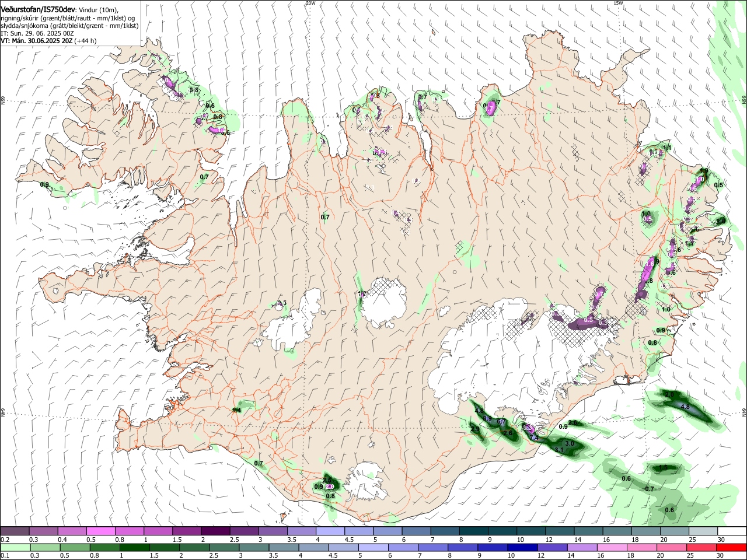Click the 'VT: Mán. 30.06.2025 20Z (+44 h)' line
Screen dimensions: 747x560
click(48, 41)
